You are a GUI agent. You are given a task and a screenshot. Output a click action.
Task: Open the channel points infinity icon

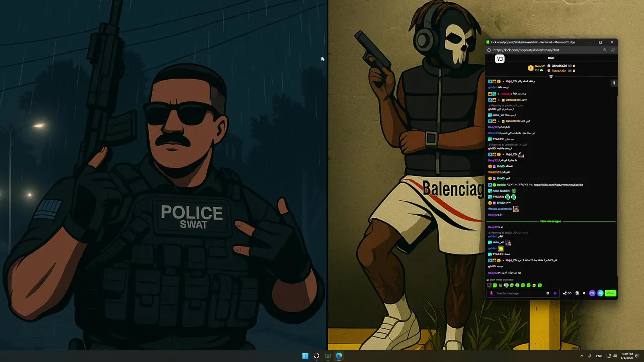[567, 293]
